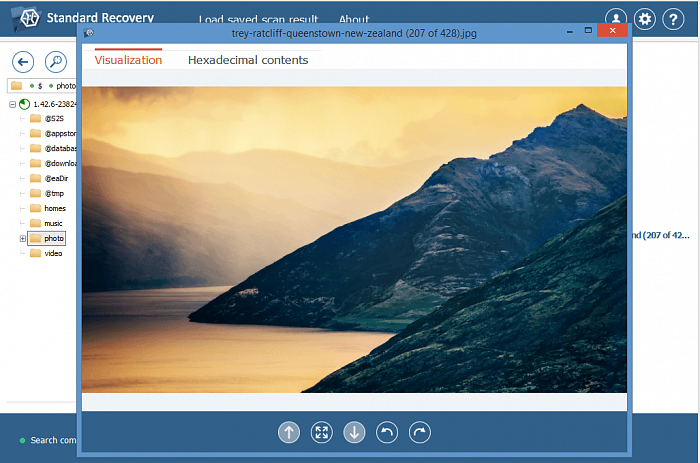
Task: Select the Visualization tab
Action: (x=128, y=60)
